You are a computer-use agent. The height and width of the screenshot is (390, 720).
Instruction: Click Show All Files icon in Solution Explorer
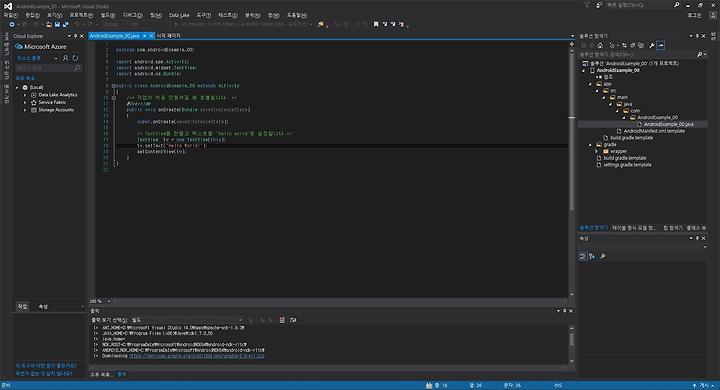(641, 45)
